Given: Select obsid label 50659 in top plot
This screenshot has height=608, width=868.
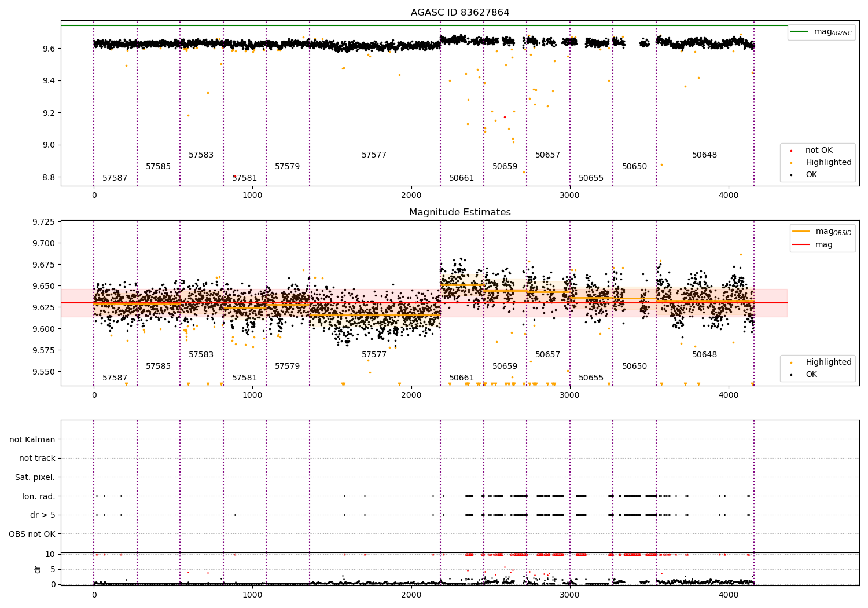Looking at the screenshot, I should 505,167.
